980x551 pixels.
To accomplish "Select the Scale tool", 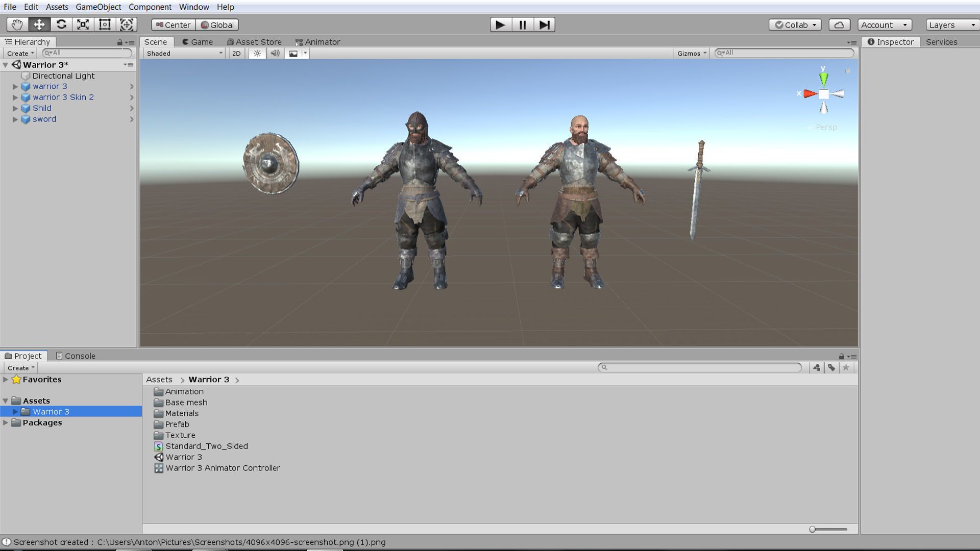I will [83, 24].
